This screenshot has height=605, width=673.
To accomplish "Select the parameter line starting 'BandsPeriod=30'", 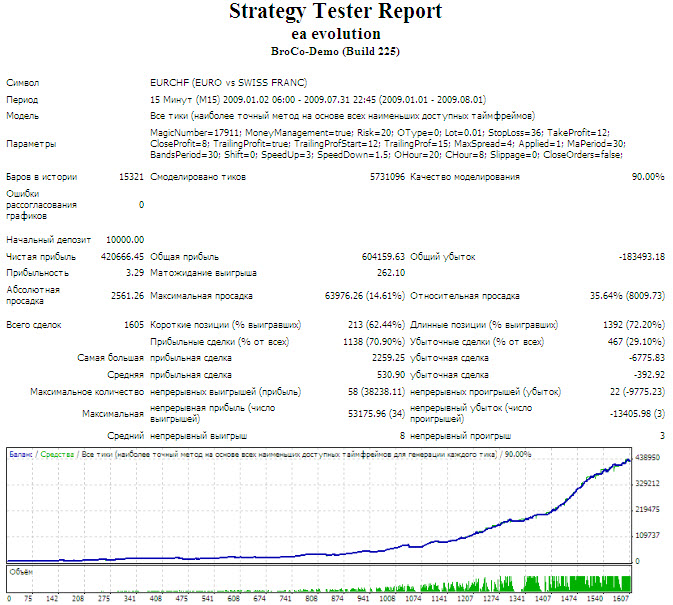I will pos(387,155).
